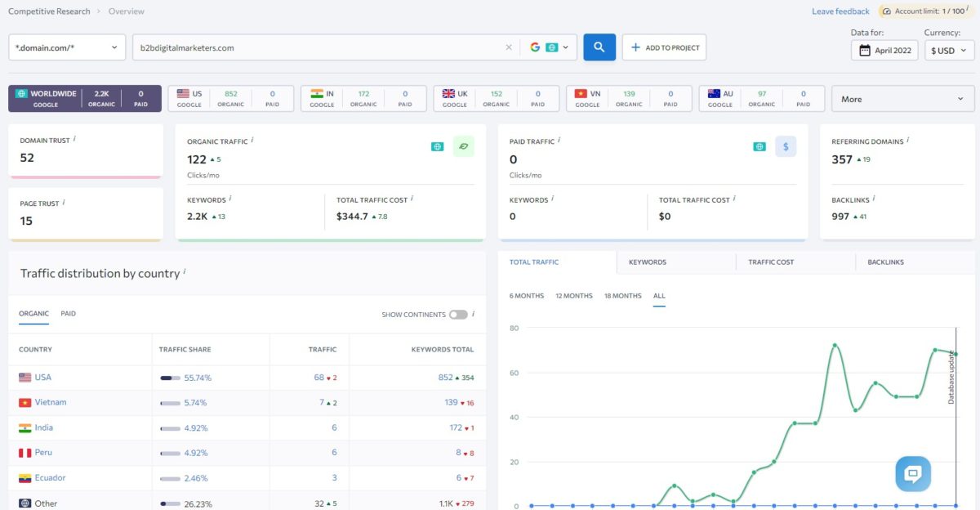
Task: Click the green leaf icon in Organic Traffic
Action: [x=463, y=146]
